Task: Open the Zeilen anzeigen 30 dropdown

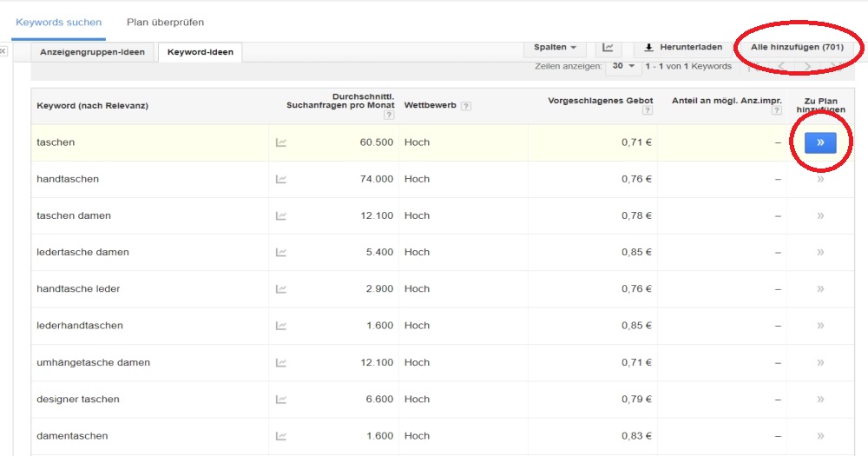Action: coord(622,67)
